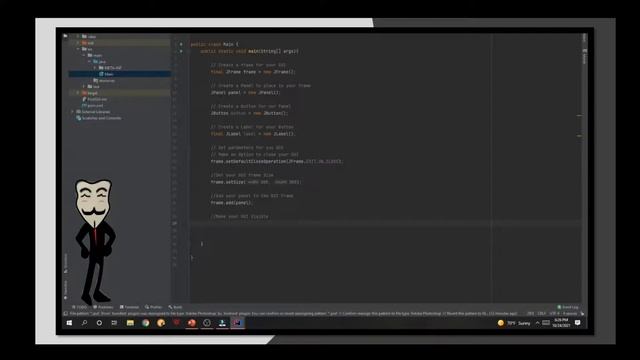Click the Main class file icon in tree
The height and width of the screenshot is (360, 640).
tap(101, 74)
